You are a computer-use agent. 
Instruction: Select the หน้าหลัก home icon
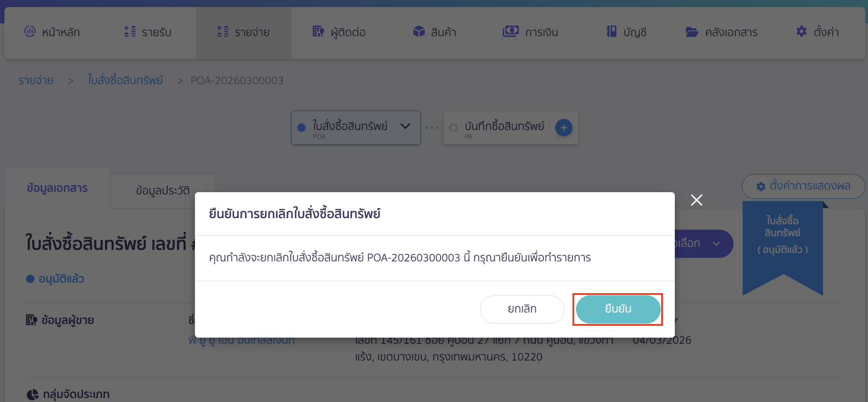(30, 31)
